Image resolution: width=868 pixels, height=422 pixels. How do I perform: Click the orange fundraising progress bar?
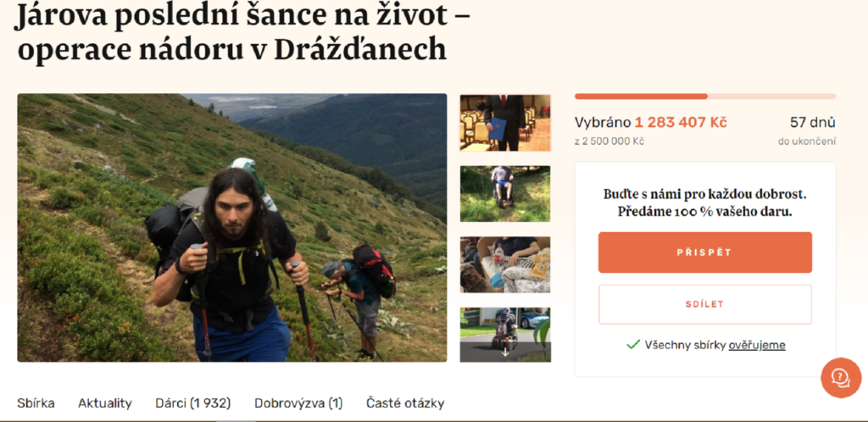[705, 97]
